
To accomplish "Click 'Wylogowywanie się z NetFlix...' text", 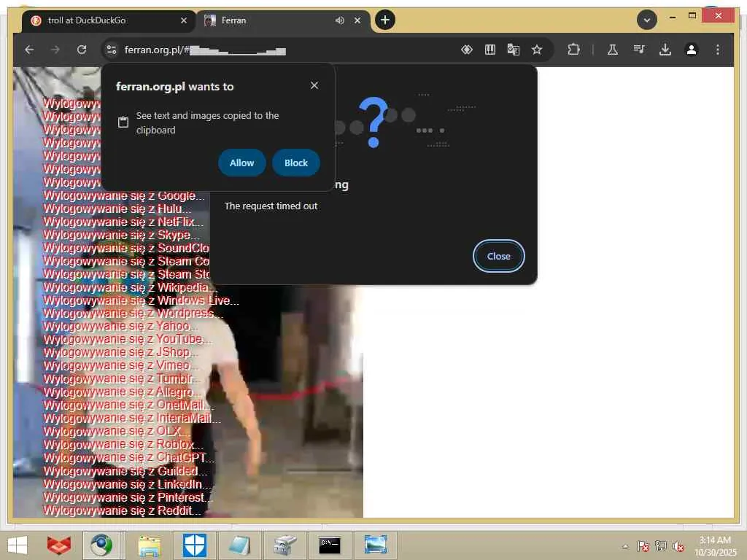I will [123, 222].
